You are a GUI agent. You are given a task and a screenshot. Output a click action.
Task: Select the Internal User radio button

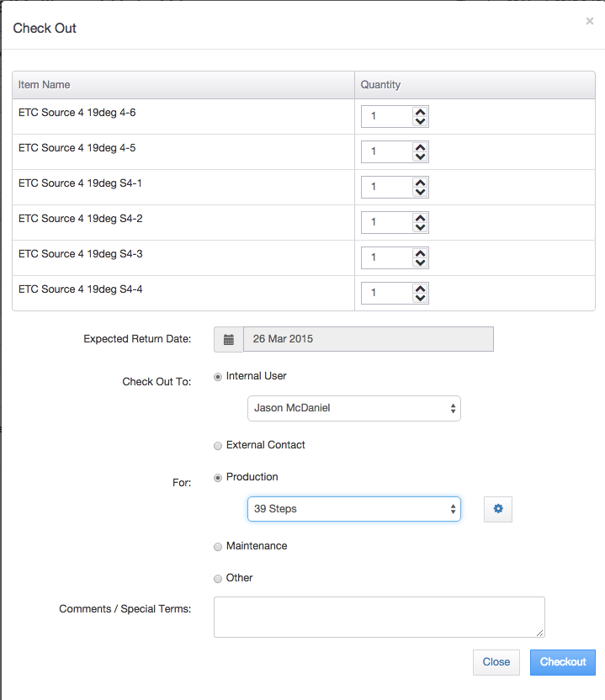(218, 377)
